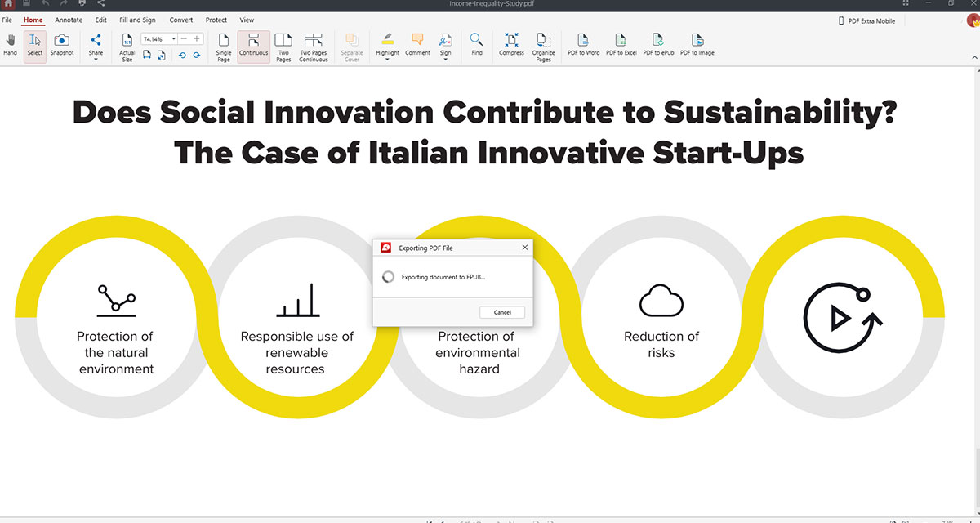Add a Comment annotation
The height and width of the screenshot is (523, 980).
[x=417, y=44]
